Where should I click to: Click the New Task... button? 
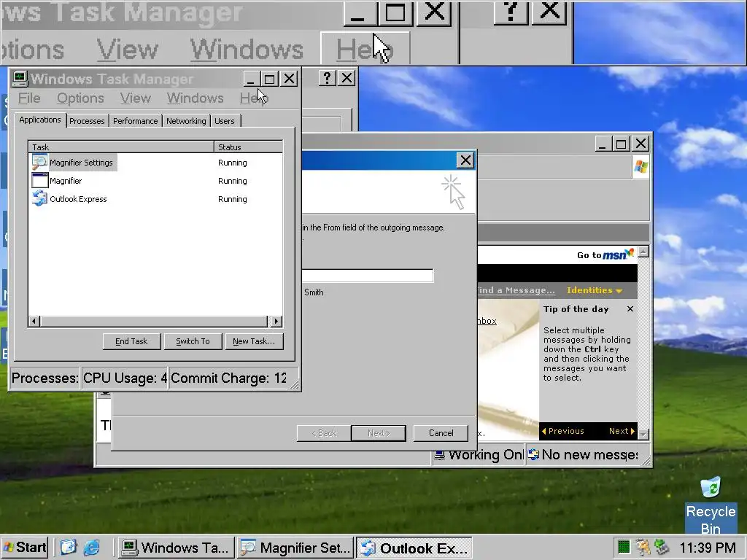pos(254,341)
